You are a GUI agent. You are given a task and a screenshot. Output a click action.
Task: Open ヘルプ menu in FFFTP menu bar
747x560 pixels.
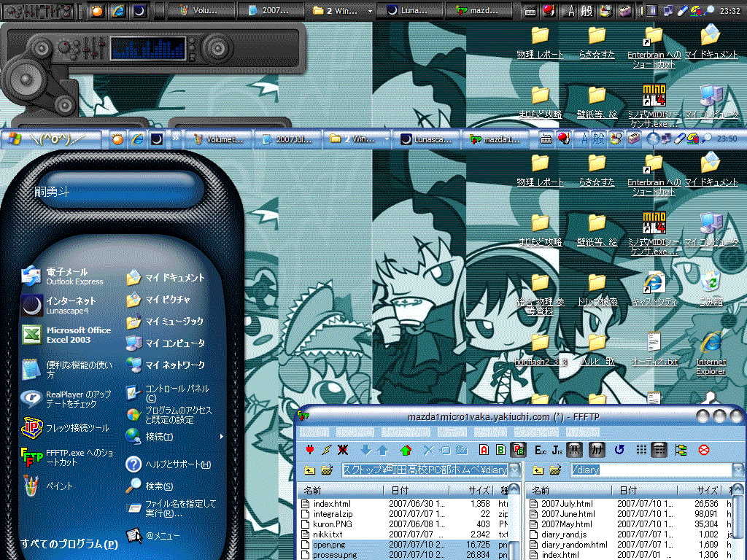[584, 432]
